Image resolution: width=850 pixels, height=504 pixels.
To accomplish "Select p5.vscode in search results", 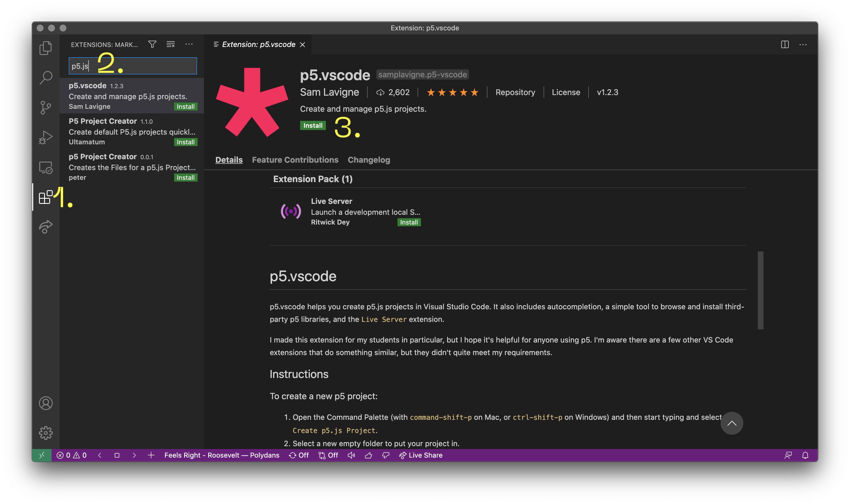I will [x=132, y=96].
